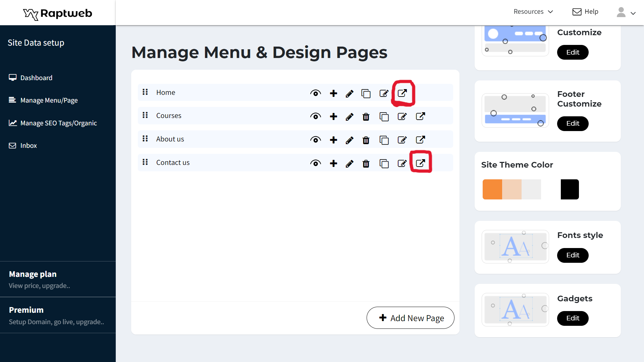Open Courses page in new tab icon

(420, 116)
